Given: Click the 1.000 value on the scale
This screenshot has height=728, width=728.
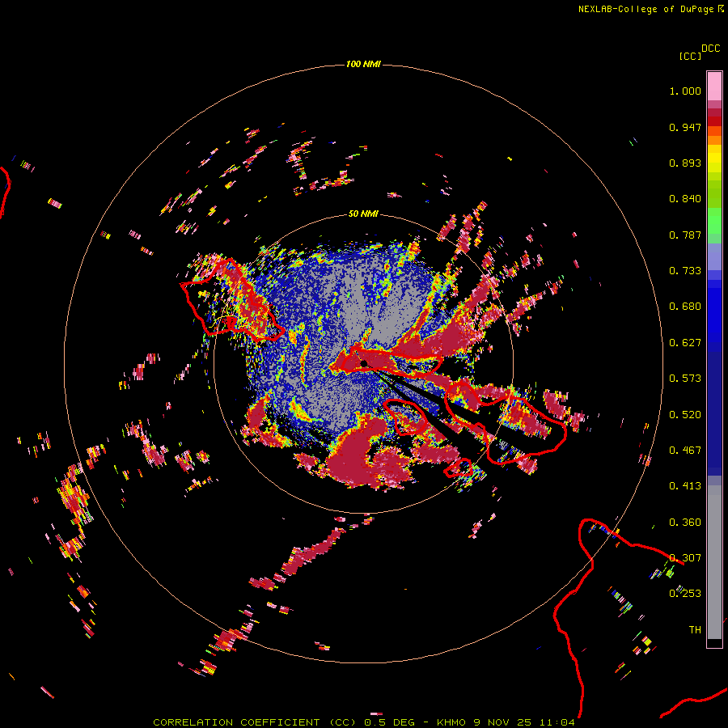Looking at the screenshot, I should tap(685, 91).
